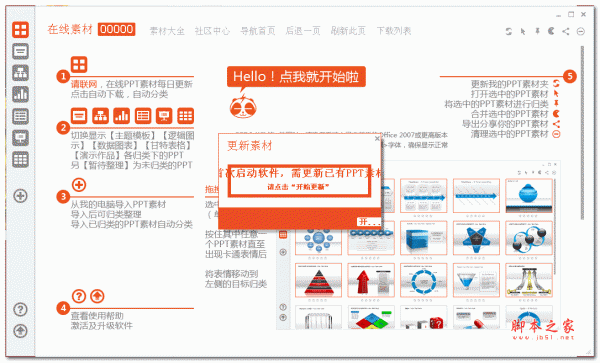Viewport: 600px width, 363px height.
Task: Click orange presentation icon in step 2 row
Action: tap(164, 116)
